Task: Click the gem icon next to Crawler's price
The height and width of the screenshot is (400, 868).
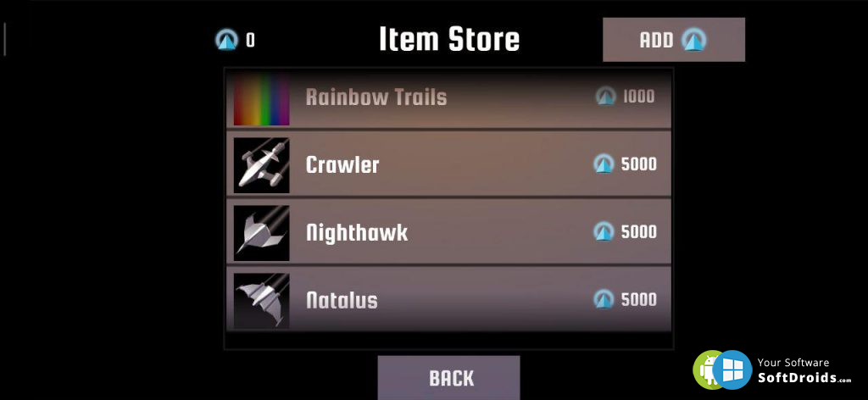Action: [604, 164]
